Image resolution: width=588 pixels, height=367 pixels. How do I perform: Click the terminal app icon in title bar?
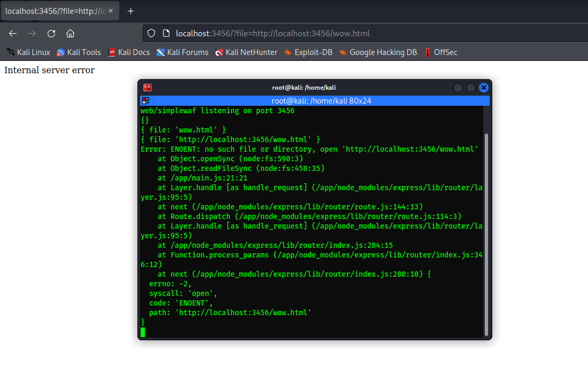(x=148, y=88)
